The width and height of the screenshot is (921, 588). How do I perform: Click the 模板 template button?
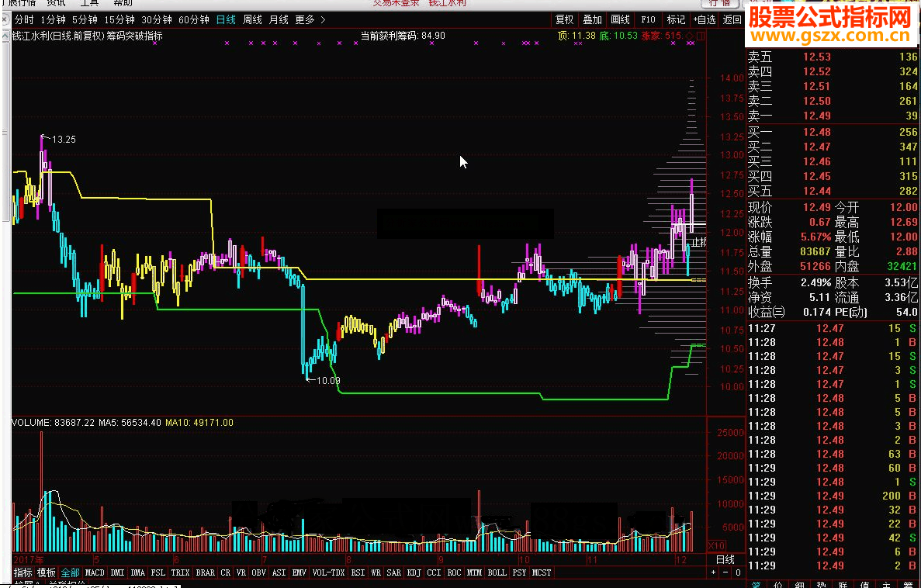click(x=47, y=572)
